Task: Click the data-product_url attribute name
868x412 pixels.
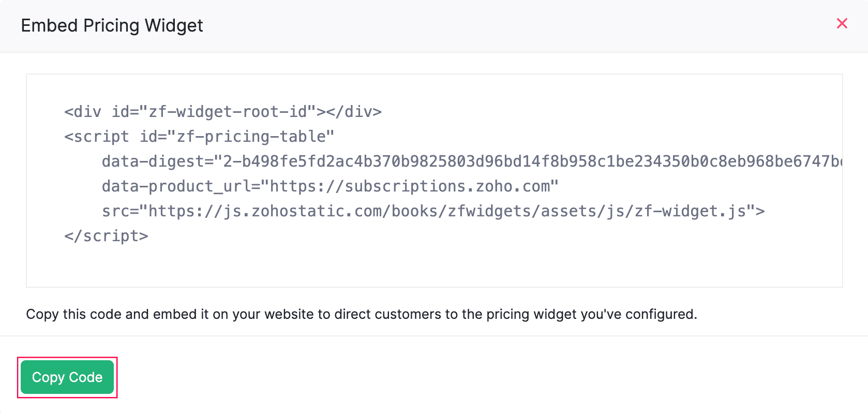Action: 176,186
